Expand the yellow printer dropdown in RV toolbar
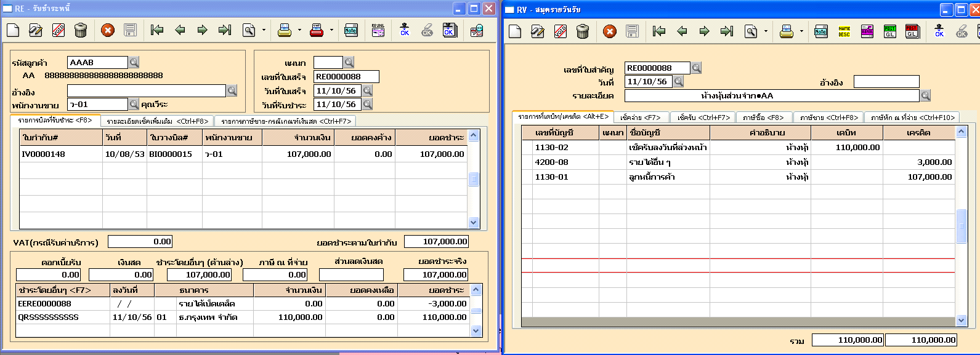The image size is (980, 355). (x=801, y=31)
